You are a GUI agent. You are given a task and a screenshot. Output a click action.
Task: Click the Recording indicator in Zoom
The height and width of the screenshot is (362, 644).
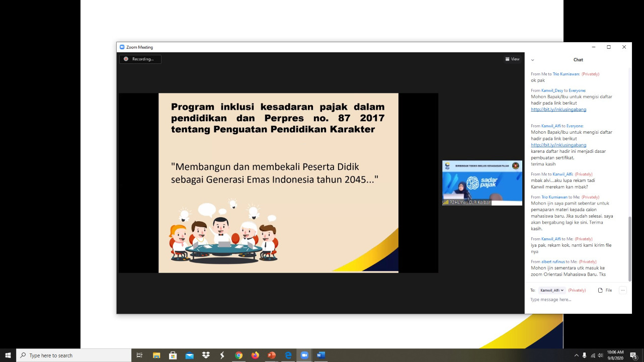click(140, 59)
